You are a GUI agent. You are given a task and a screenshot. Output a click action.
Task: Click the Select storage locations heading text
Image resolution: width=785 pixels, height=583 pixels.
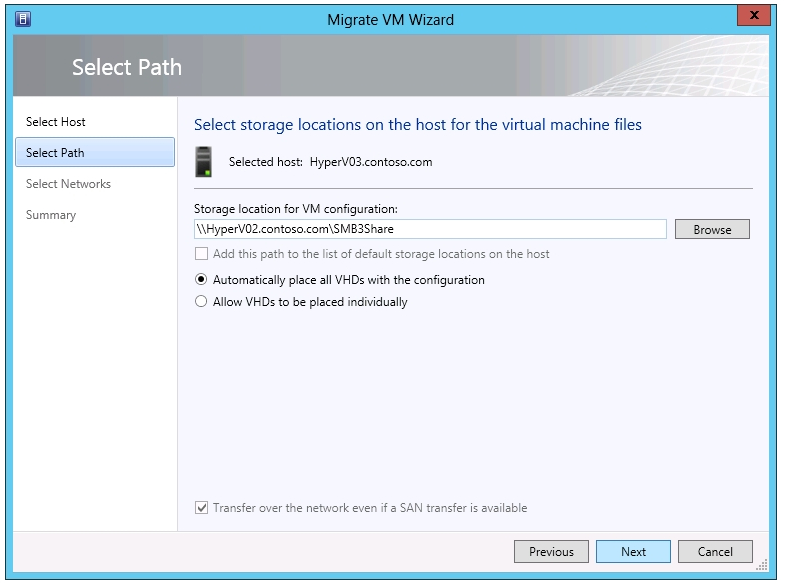pos(417,125)
